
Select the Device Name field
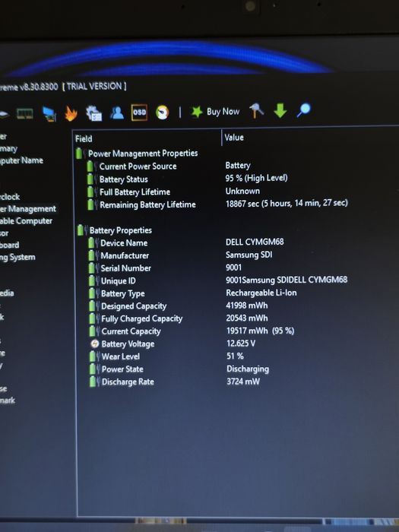(124, 243)
